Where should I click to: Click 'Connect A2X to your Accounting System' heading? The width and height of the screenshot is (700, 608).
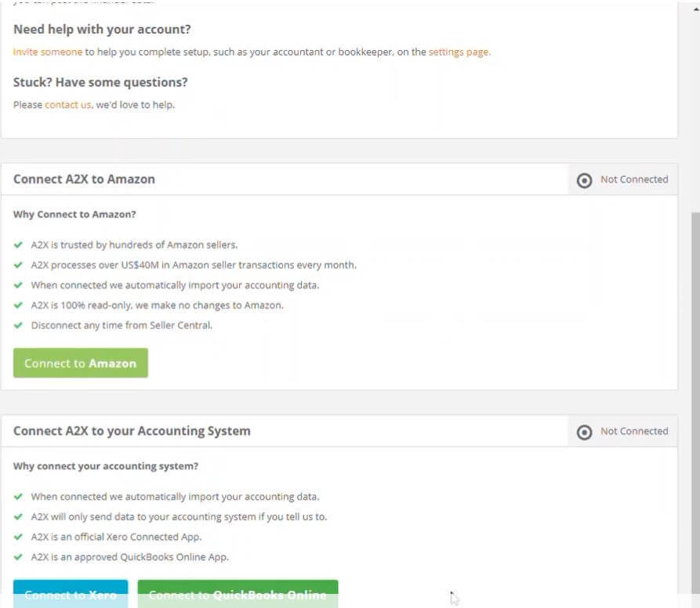pos(132,431)
